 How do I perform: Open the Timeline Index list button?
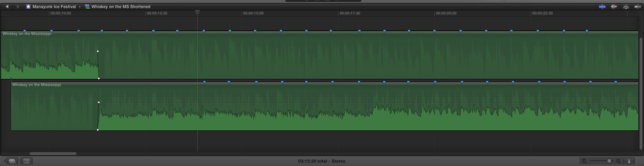pos(26,161)
